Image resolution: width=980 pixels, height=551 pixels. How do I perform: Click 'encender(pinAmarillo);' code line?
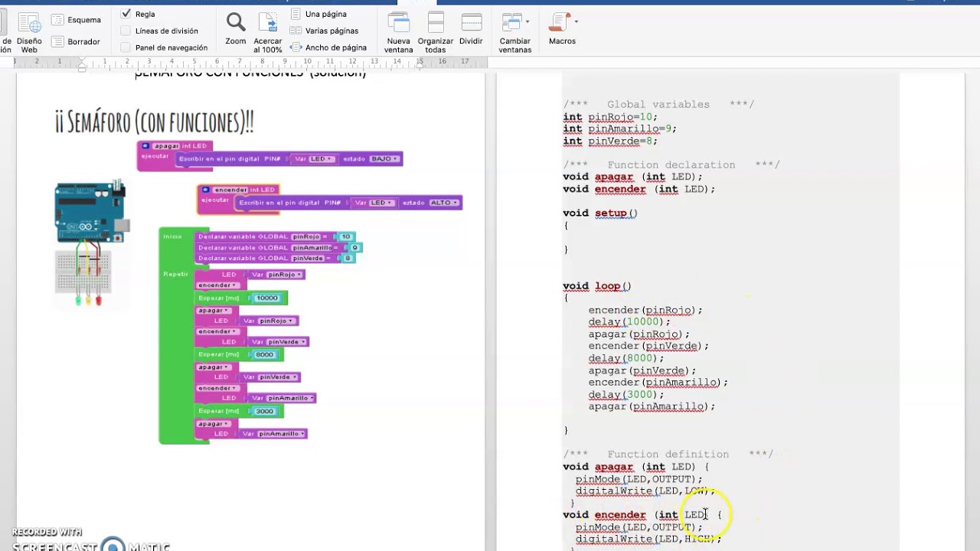[658, 383]
